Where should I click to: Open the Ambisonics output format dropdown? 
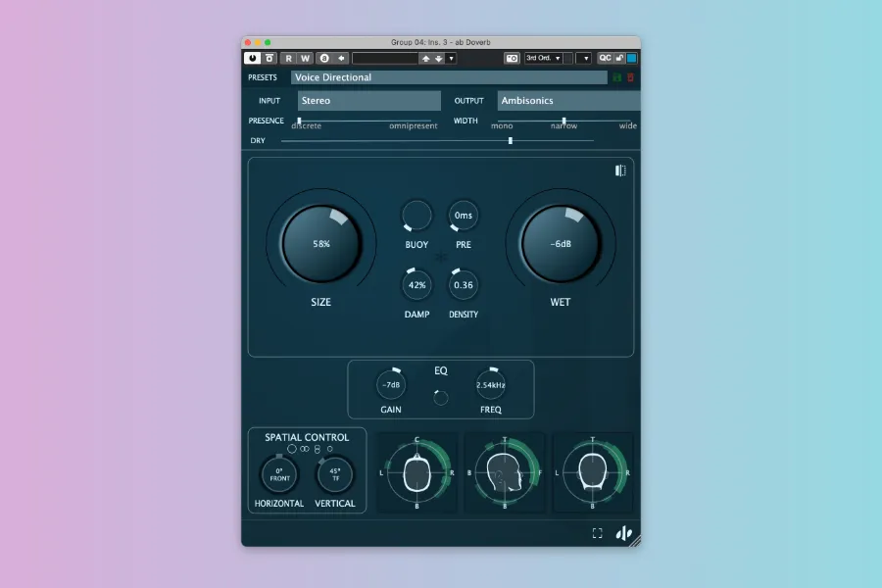567,100
